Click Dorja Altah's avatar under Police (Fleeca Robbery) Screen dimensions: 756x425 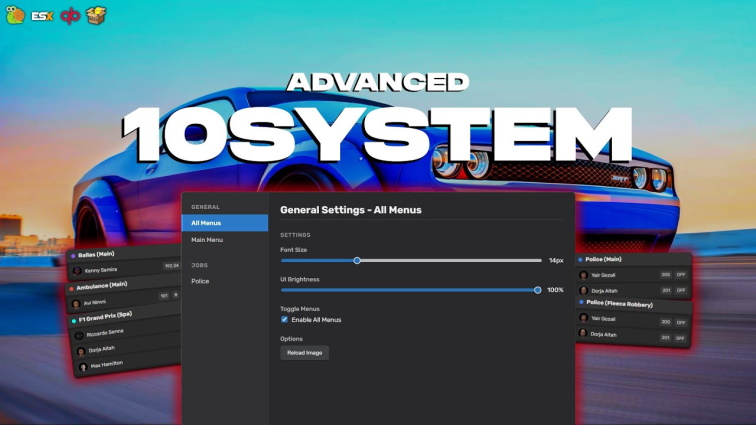click(x=583, y=333)
